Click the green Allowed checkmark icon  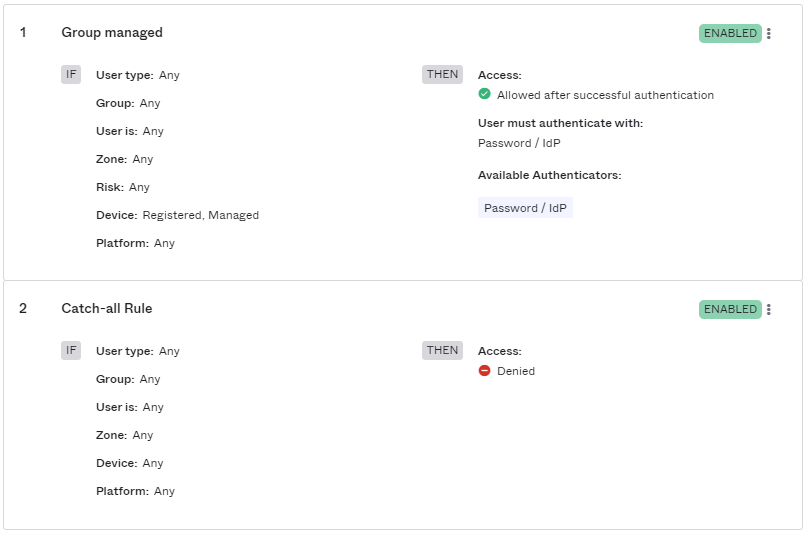coord(485,95)
